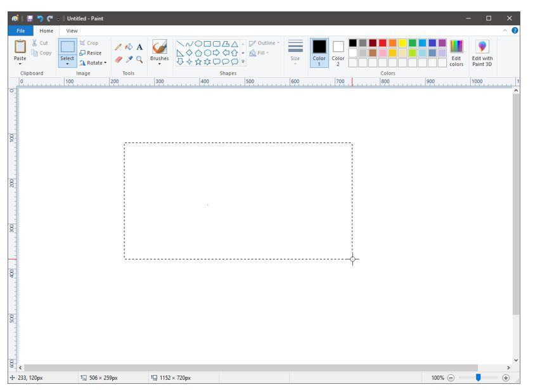Click the Resize button
Image resolution: width=540 pixels, height=392 pixels.
(91, 53)
